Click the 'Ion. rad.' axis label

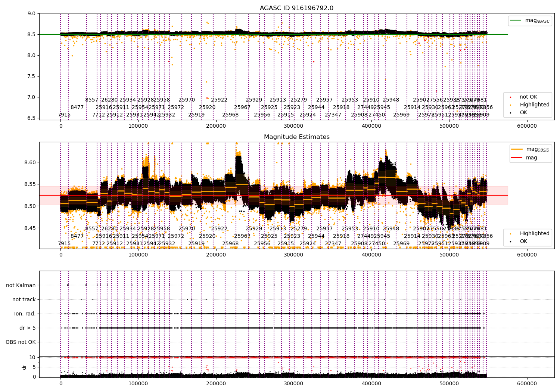tap(25, 314)
